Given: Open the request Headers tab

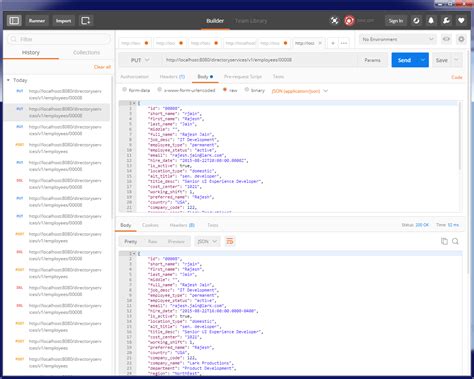Looking at the screenshot, I should point(172,77).
